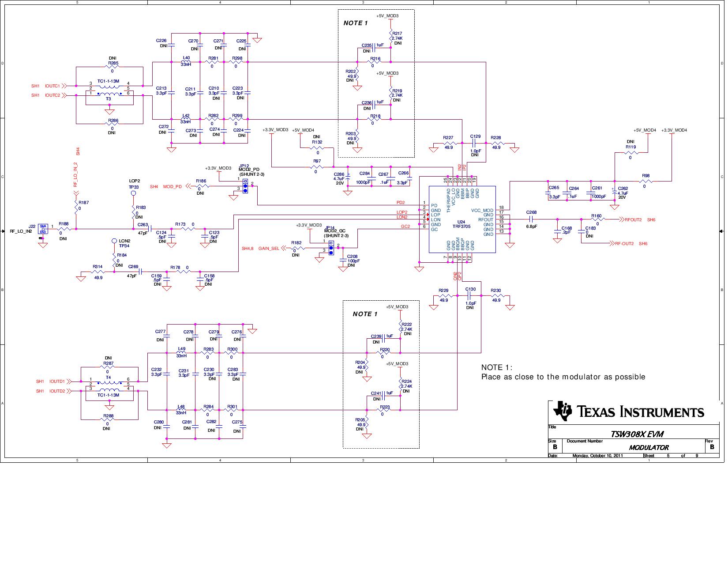Click the T3 transformer symbol

pyautogui.click(x=109, y=94)
